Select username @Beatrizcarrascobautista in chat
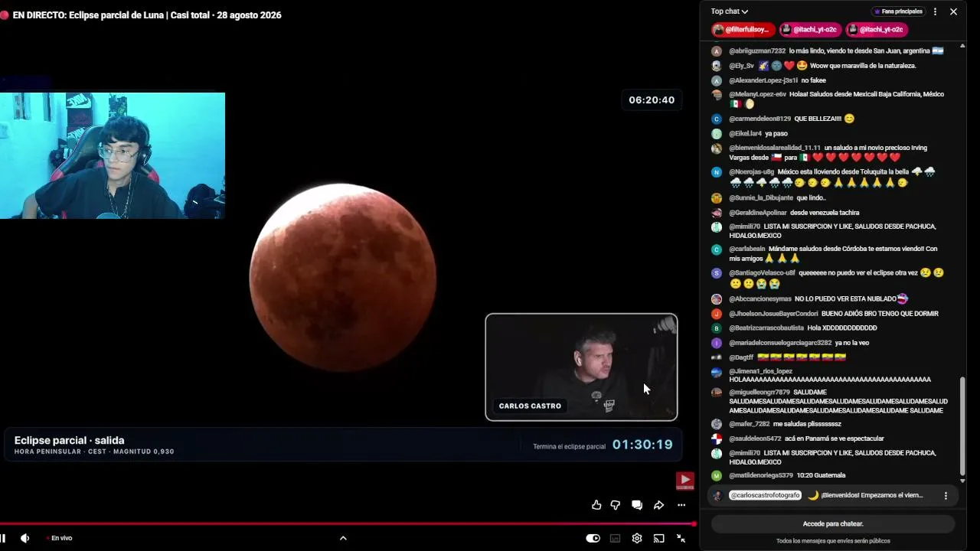This screenshot has height=551, width=980. (766, 328)
